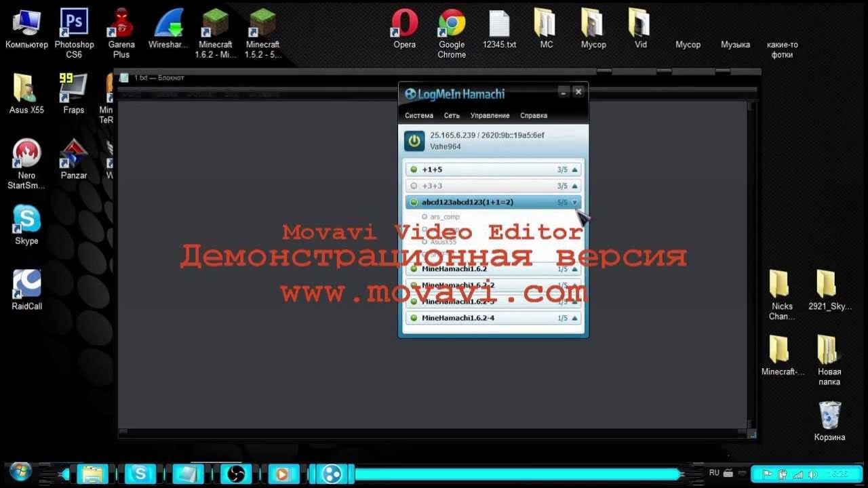Open the Skype desktop shortcut

27,225
